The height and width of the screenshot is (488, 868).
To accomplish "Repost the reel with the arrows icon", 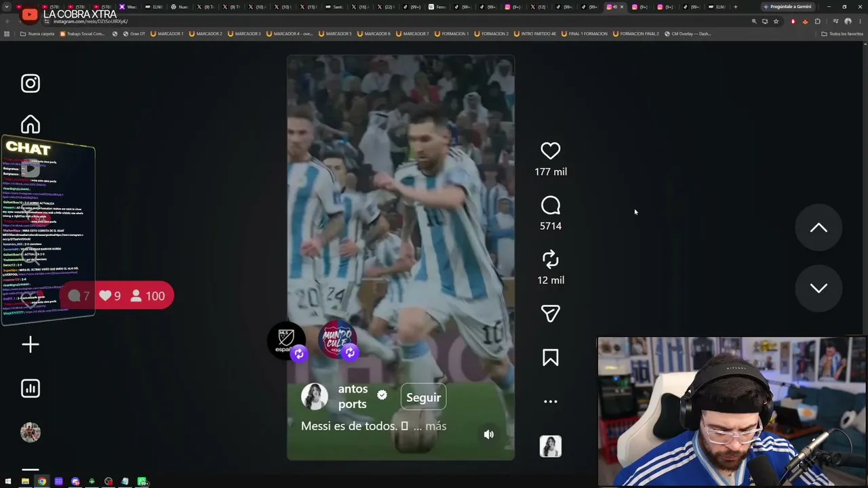I will [551, 259].
